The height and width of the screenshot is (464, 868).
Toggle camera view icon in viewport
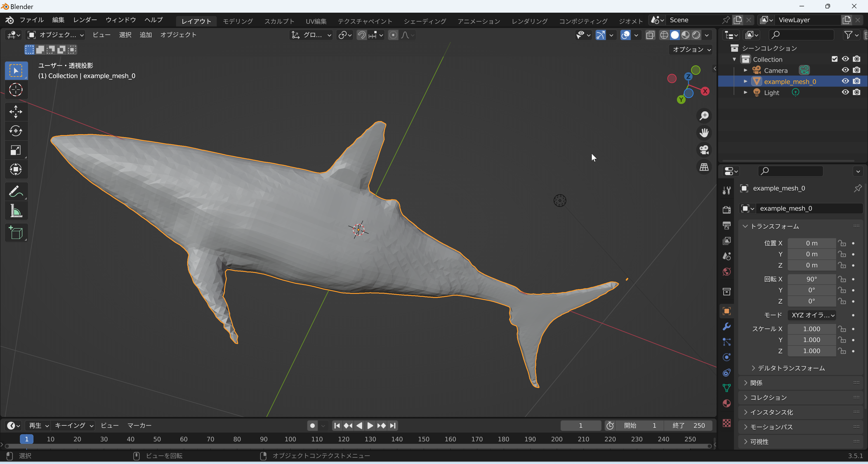coord(704,150)
